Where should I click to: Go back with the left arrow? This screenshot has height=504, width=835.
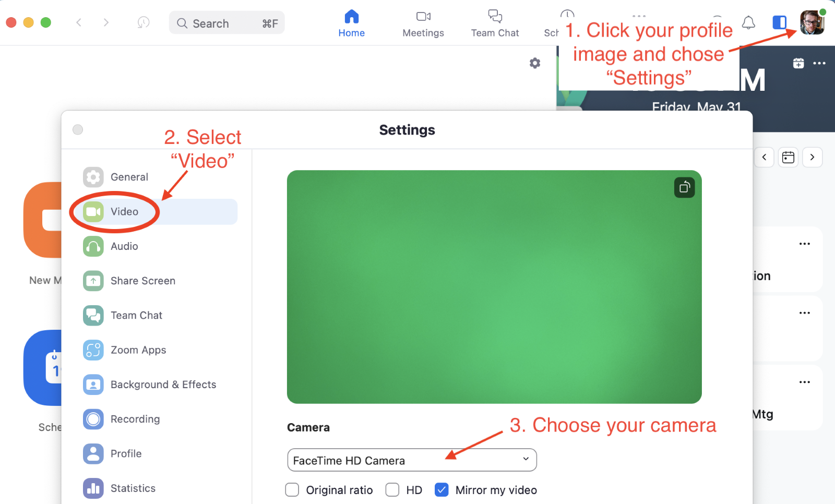[79, 22]
